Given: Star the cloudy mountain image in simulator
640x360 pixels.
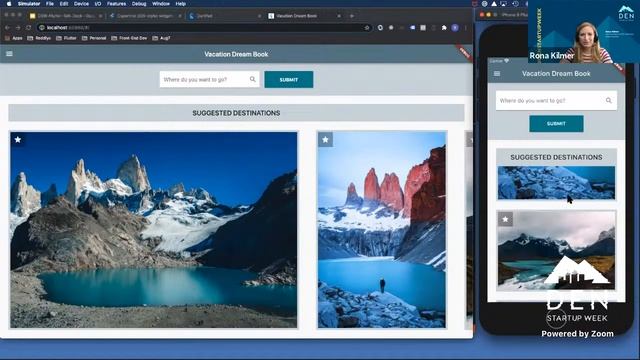Looking at the screenshot, I should click(505, 219).
